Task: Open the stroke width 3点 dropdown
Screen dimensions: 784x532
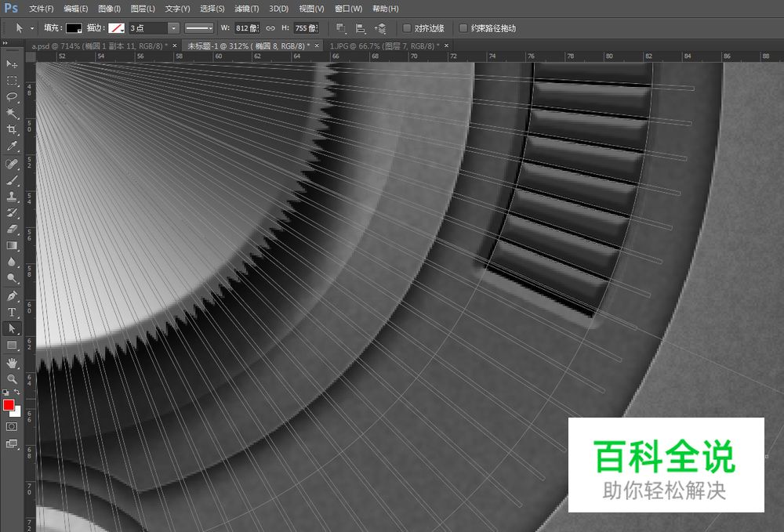Action: (173, 28)
